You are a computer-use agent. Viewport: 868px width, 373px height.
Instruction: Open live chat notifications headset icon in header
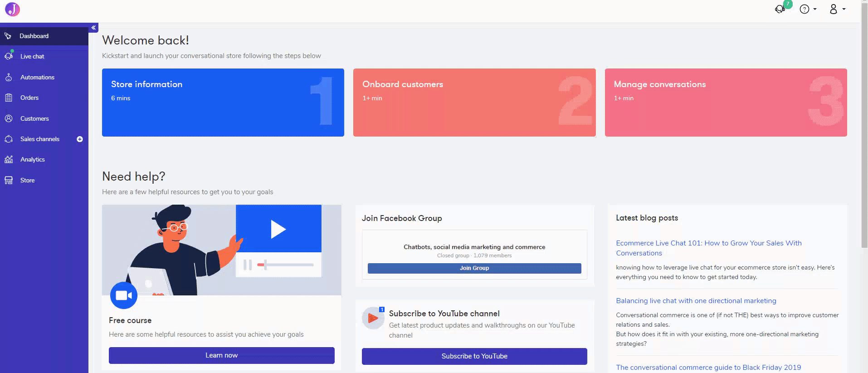click(x=780, y=9)
